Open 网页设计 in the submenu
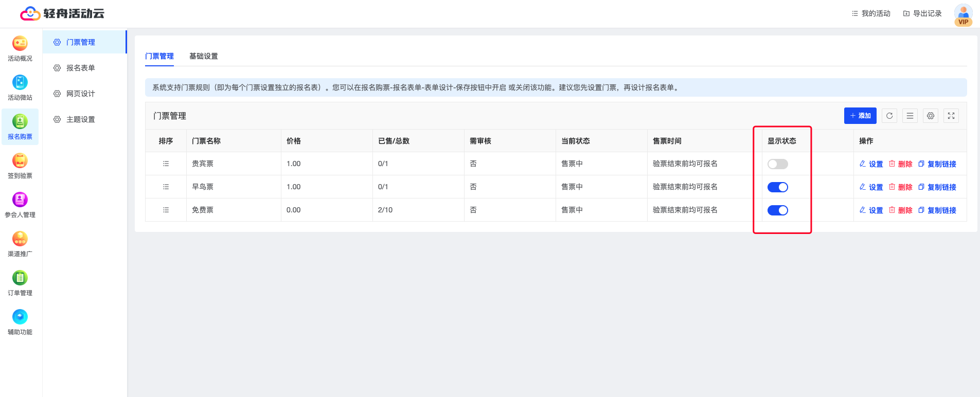 click(84, 94)
